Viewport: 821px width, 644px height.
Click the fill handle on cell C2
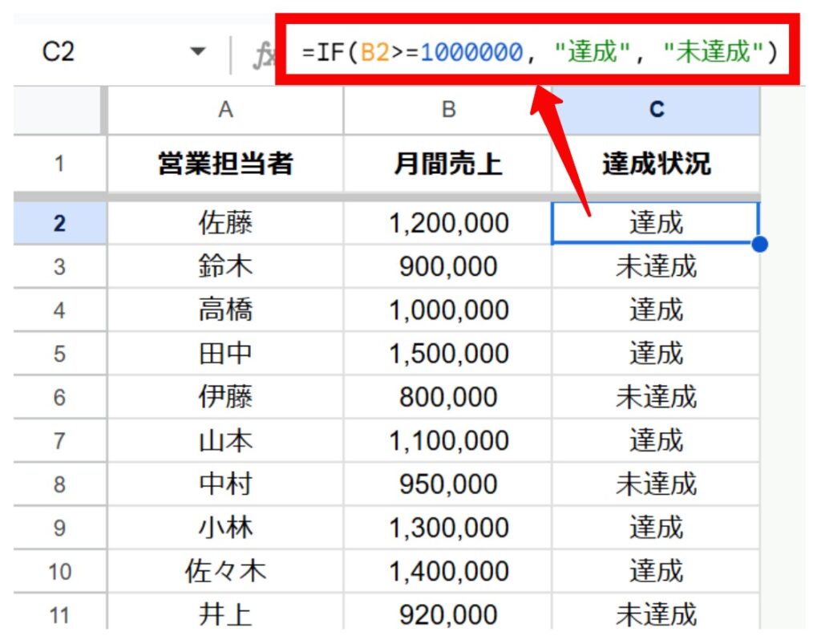click(x=760, y=244)
